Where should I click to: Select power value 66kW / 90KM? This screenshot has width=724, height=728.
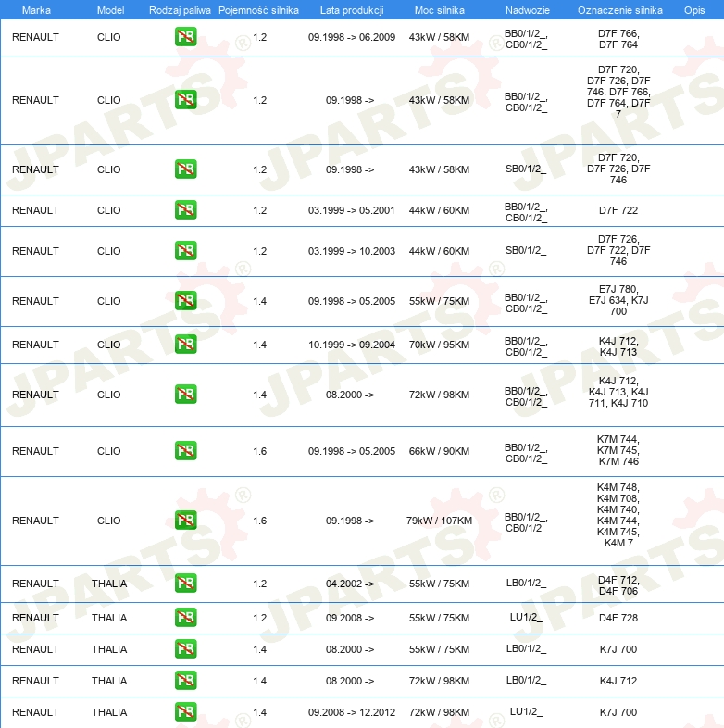point(439,451)
